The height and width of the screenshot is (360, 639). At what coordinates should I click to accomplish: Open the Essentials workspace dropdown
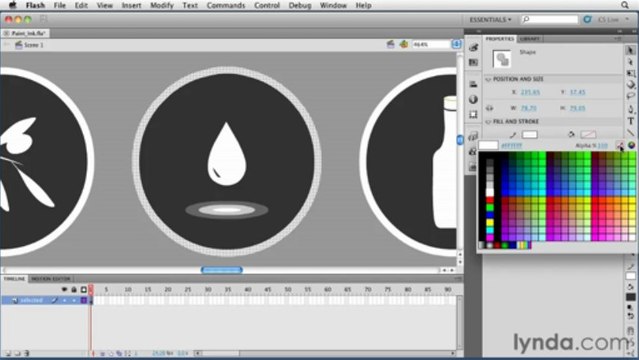(x=490, y=20)
